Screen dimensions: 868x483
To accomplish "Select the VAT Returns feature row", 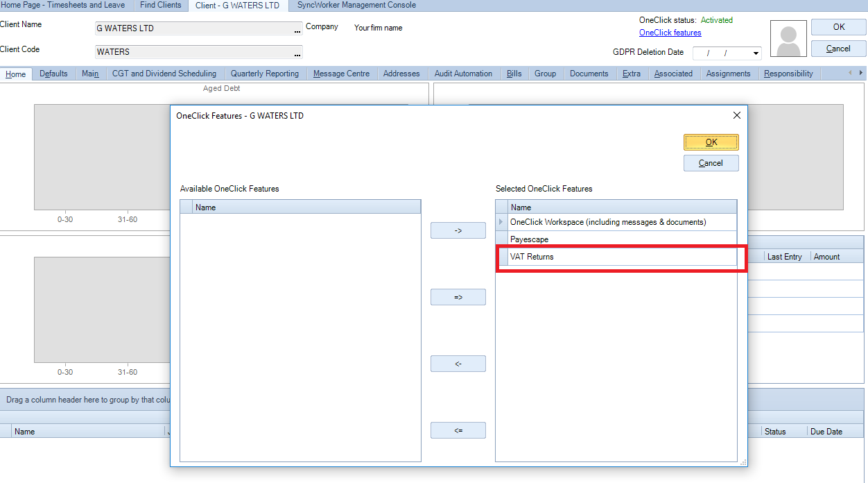I will pos(617,257).
